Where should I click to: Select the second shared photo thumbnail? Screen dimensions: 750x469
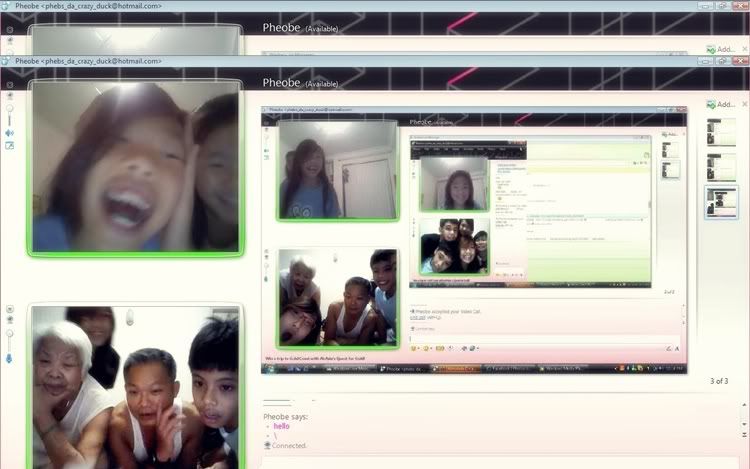[x=721, y=167]
